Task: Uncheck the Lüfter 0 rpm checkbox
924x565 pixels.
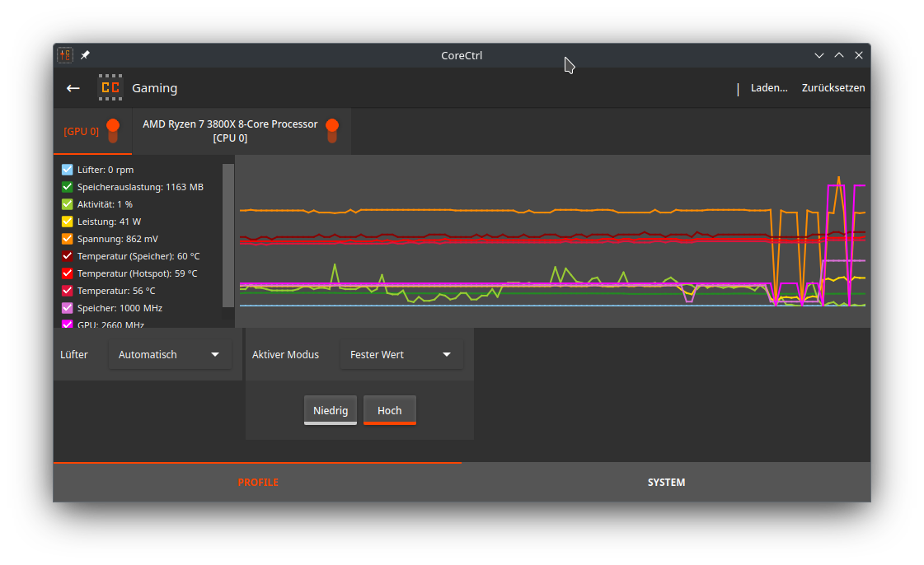Action: click(68, 170)
